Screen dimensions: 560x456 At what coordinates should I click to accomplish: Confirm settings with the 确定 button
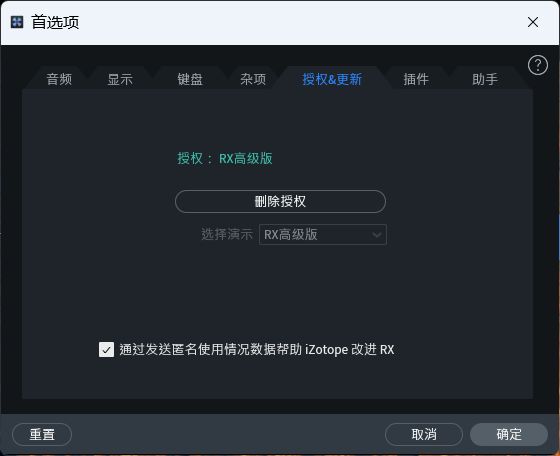pos(509,434)
